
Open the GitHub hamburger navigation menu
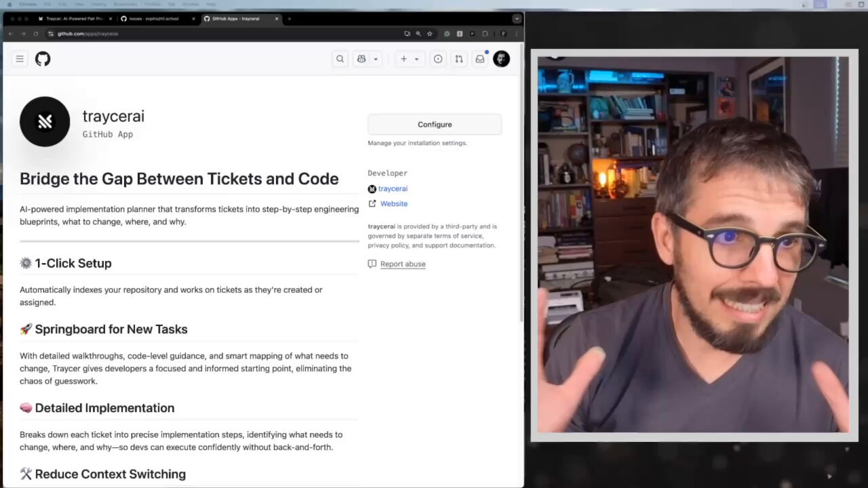[20, 59]
